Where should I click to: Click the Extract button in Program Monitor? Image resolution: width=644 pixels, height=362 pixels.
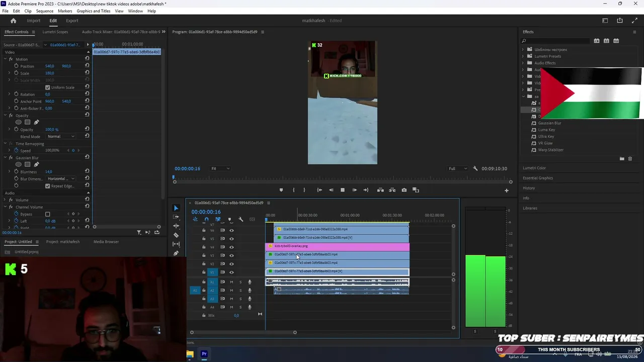392,190
